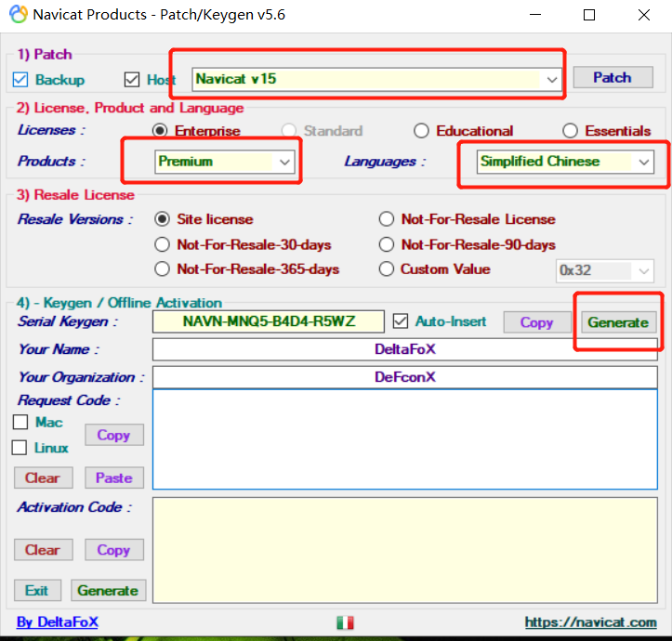This screenshot has width=672, height=641.
Task: Toggle the Auto-Insert checkbox
Action: [x=401, y=321]
